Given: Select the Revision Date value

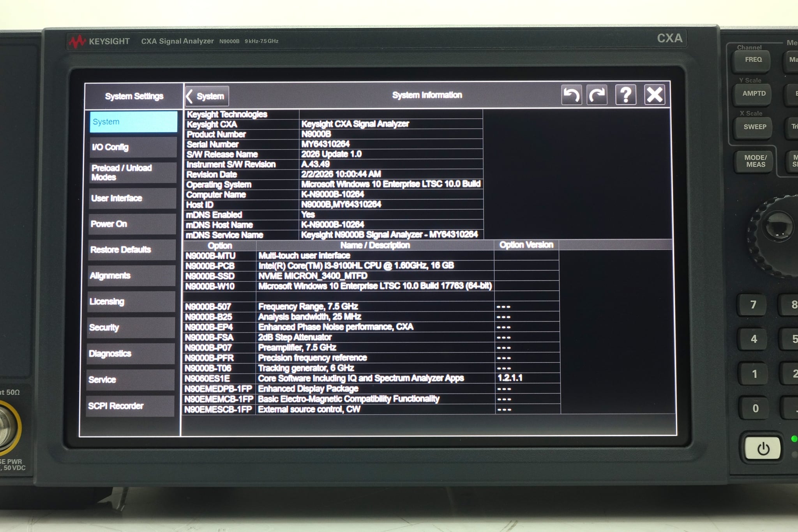Looking at the screenshot, I should (x=341, y=174).
